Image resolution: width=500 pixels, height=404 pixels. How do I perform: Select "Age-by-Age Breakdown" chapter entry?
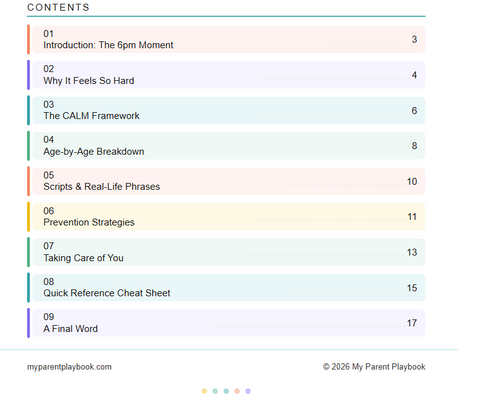coord(229,146)
